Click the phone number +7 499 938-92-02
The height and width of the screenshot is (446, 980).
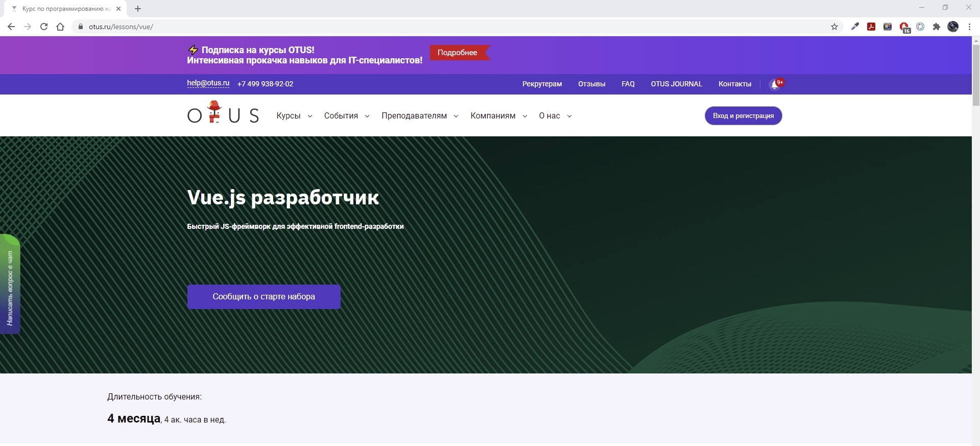(265, 84)
